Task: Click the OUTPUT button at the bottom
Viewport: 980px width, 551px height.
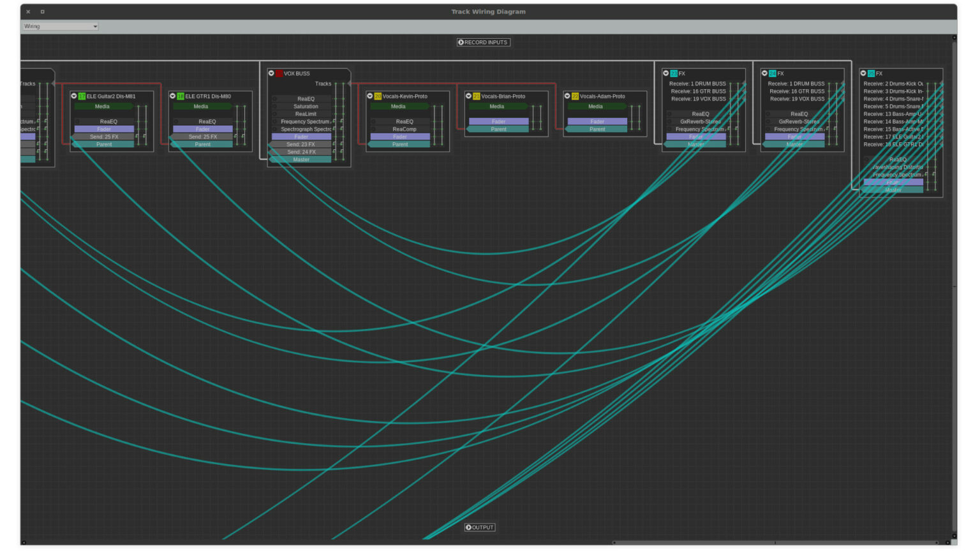Action: pos(480,527)
